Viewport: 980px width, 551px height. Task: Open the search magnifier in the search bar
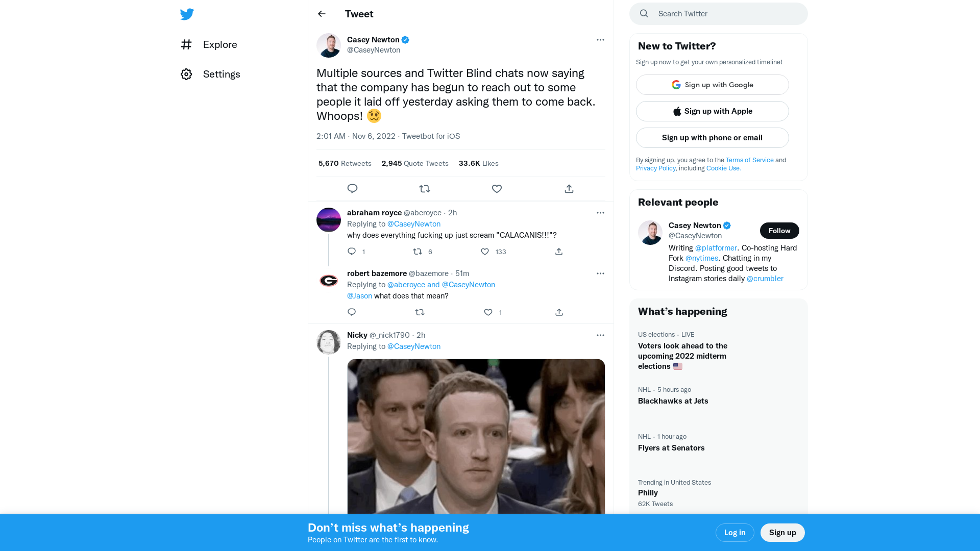point(644,13)
